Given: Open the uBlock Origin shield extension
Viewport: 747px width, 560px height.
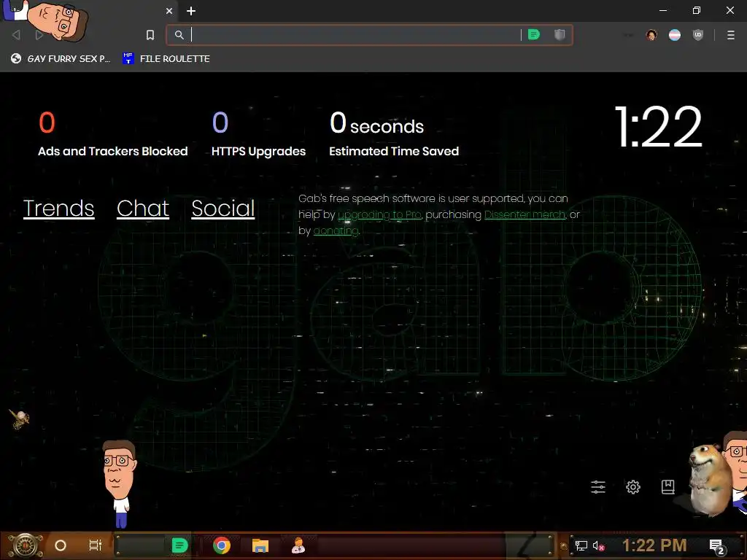Looking at the screenshot, I should point(698,35).
